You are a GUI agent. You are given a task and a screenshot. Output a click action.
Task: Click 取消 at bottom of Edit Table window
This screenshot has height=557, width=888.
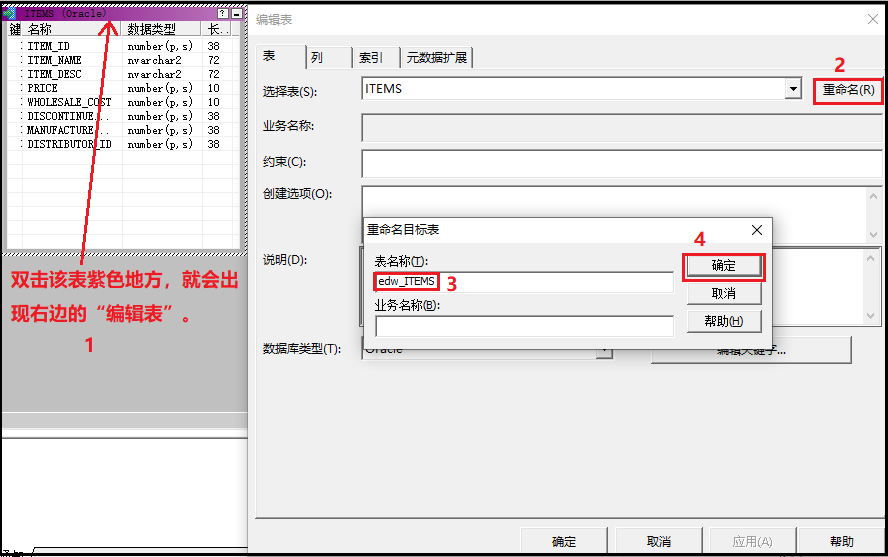[659, 541]
